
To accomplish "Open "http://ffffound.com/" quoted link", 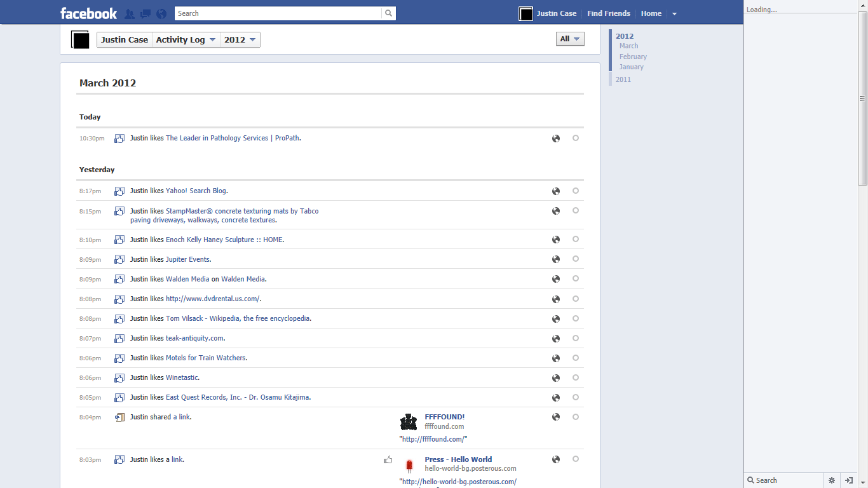I will [433, 439].
